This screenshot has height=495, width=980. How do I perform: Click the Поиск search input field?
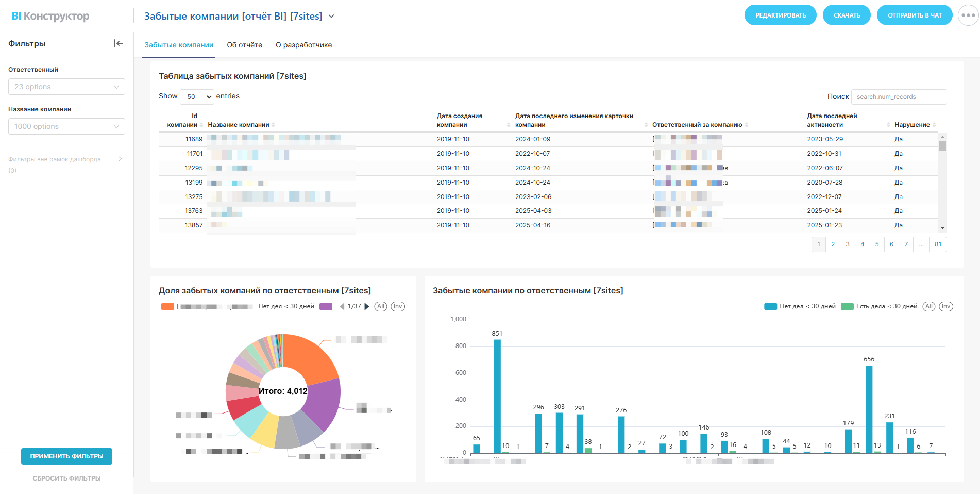(898, 97)
